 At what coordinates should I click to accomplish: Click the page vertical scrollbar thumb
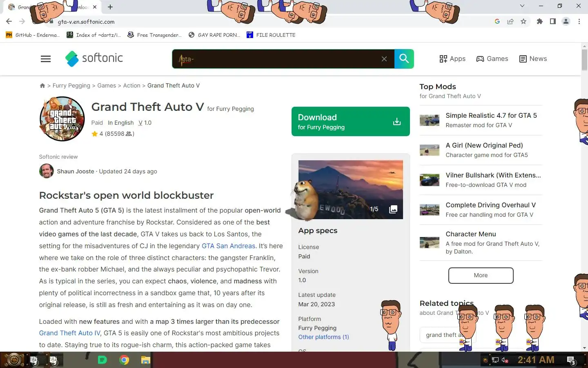[x=584, y=60]
